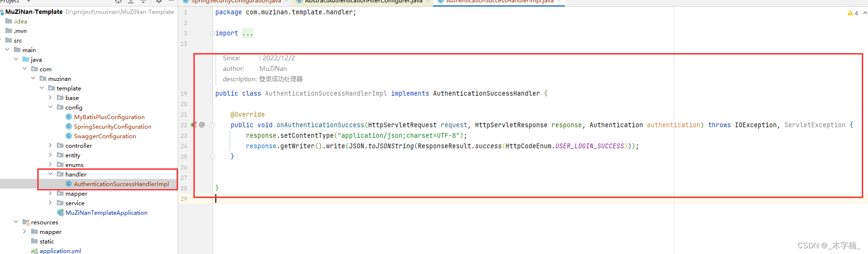This screenshot has width=868, height=254.
Task: Collapse the onAuthenticationSuccess method fold marker
Action: [212, 125]
